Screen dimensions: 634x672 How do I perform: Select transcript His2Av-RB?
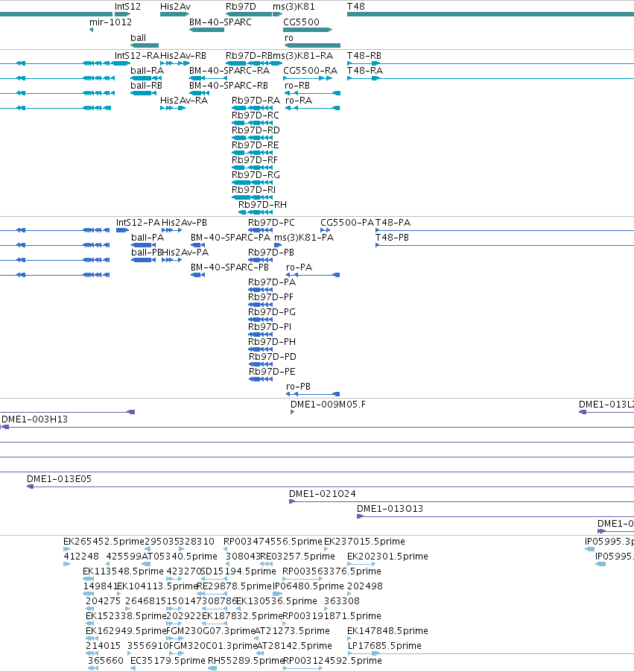click(x=183, y=56)
